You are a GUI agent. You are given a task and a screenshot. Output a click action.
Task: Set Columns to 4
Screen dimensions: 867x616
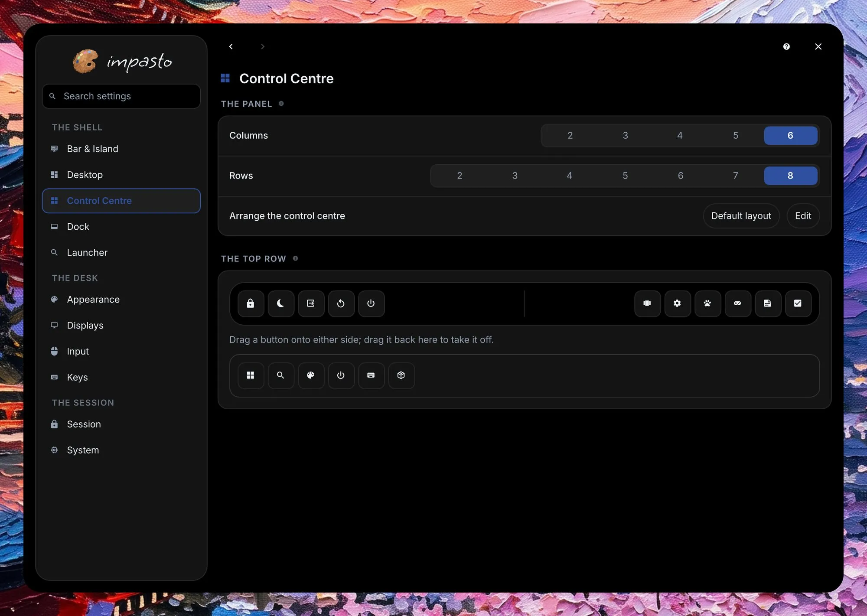680,135
